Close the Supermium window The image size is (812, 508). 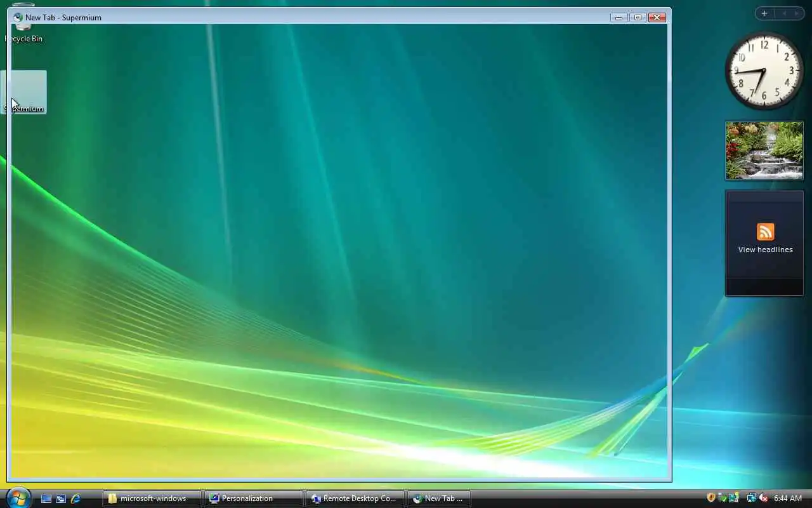tap(657, 18)
